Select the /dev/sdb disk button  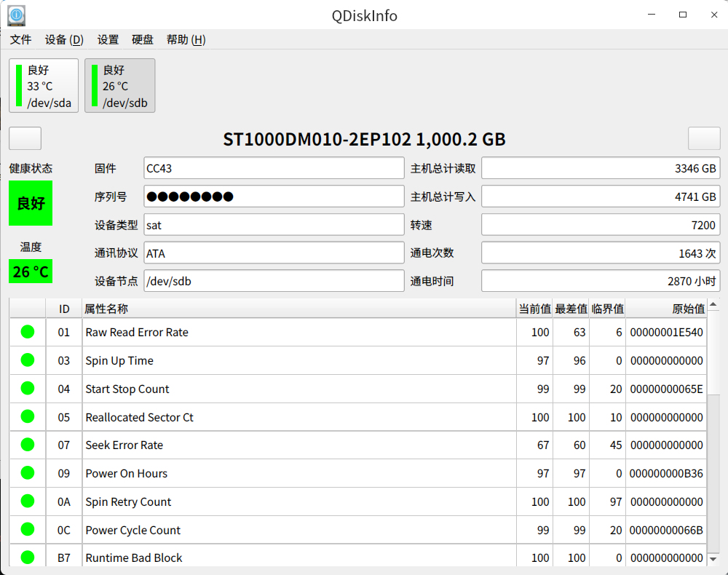pos(119,86)
